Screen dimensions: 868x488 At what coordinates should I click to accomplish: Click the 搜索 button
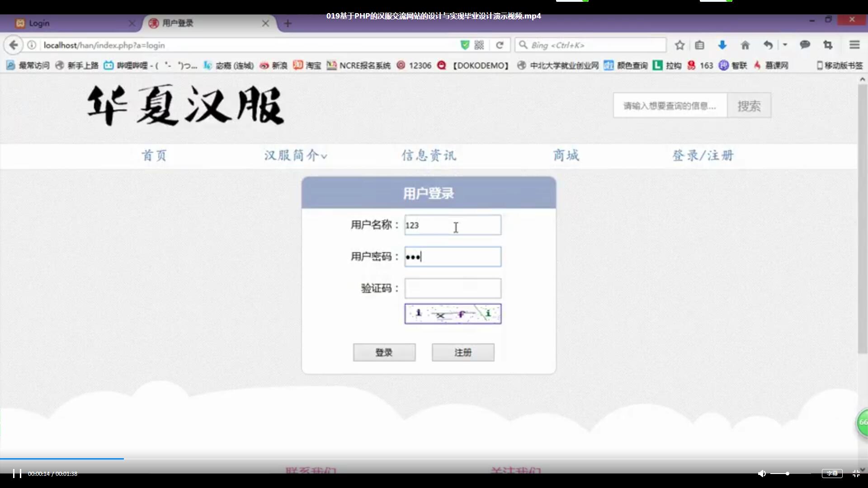(749, 106)
